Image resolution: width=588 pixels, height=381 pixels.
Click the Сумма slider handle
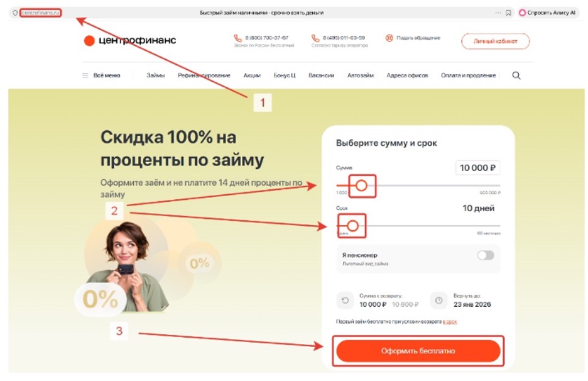click(x=361, y=185)
